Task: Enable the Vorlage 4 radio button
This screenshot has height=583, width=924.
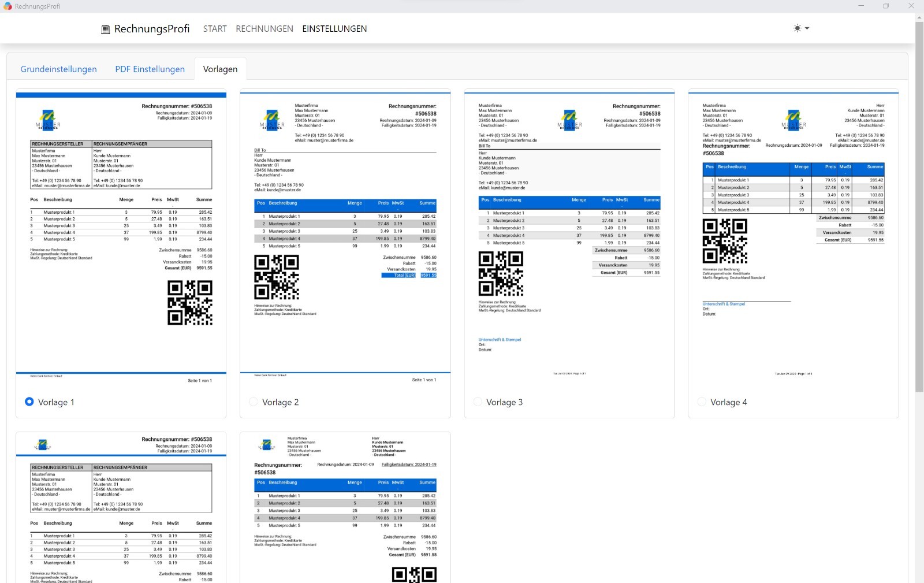Action: point(702,402)
